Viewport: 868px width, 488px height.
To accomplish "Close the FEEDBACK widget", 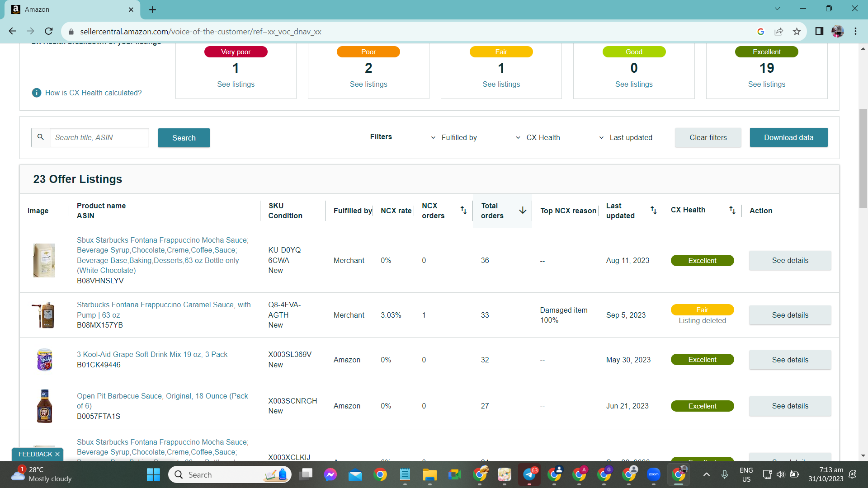I will pos(57,454).
